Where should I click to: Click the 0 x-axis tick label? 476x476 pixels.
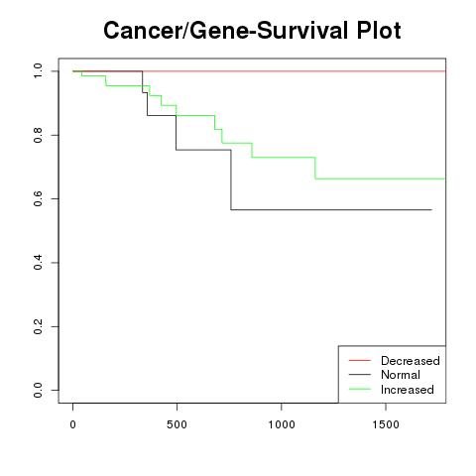coord(72,424)
